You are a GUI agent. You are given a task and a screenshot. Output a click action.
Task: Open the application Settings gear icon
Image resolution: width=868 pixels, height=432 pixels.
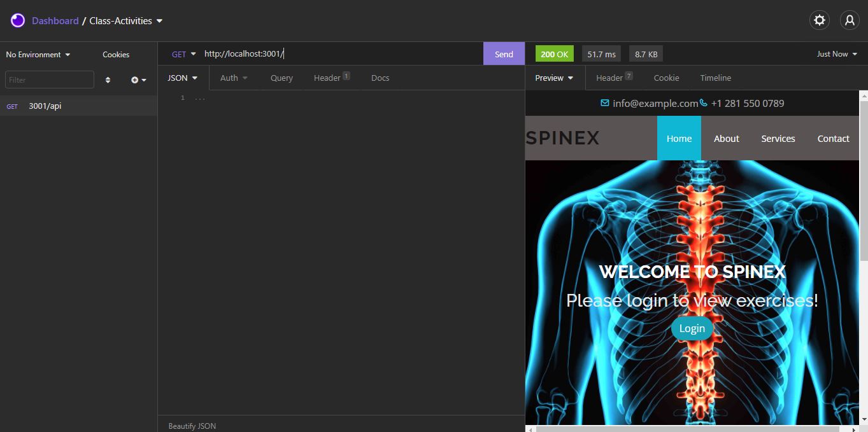pyautogui.click(x=819, y=20)
